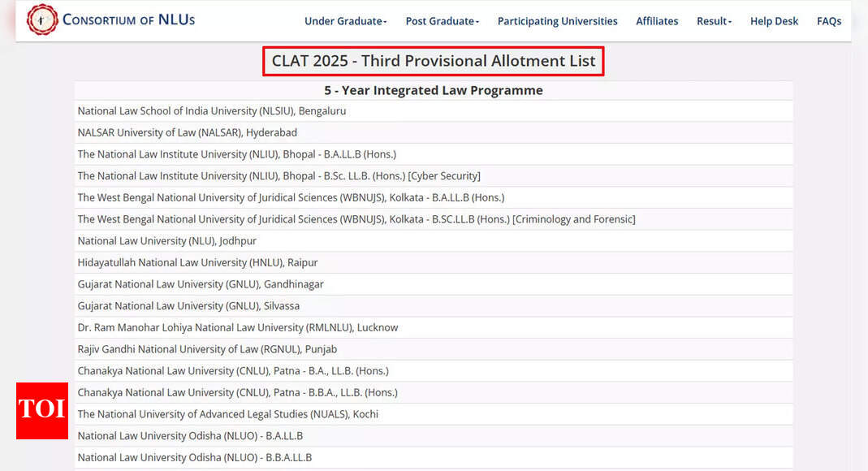Go to the Affiliates page
868x471 pixels.
pos(657,21)
